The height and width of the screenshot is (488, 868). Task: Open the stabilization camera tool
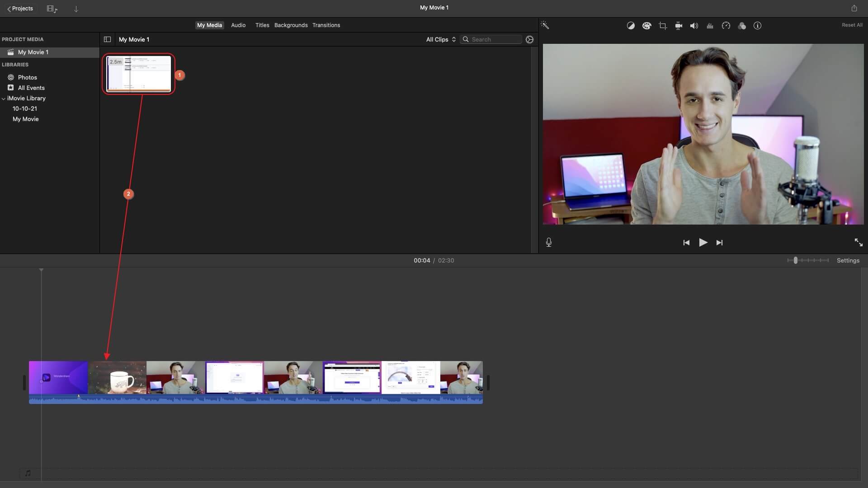679,26
